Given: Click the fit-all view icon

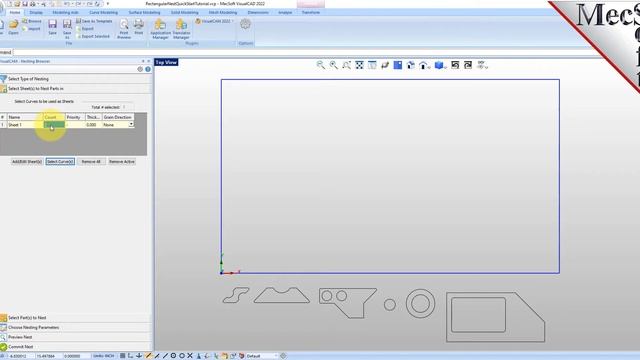Looking at the screenshot, I should coord(359,65).
